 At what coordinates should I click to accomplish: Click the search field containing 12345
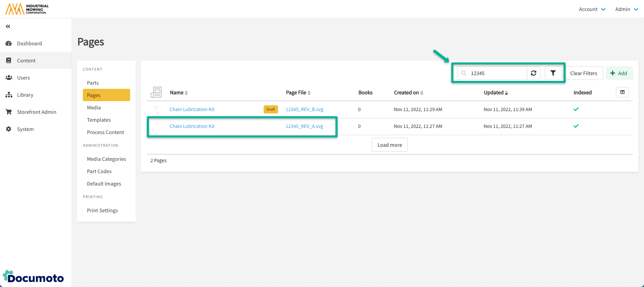click(496, 73)
